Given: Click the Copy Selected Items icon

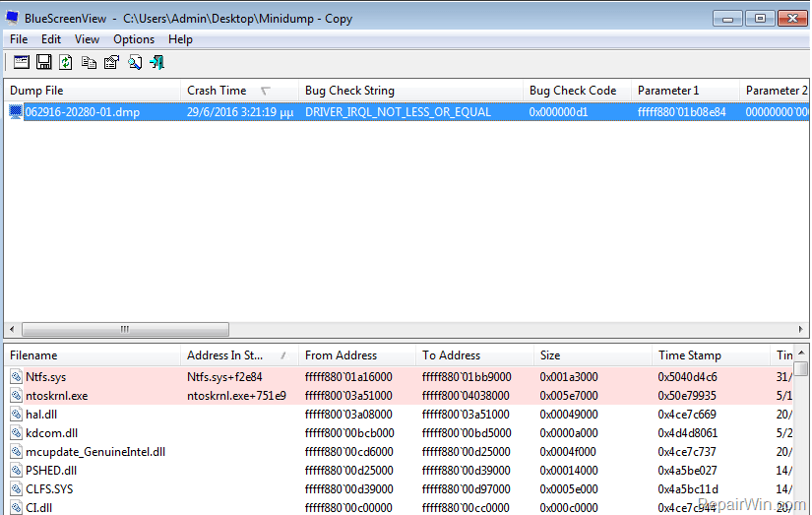Looking at the screenshot, I should [89, 62].
